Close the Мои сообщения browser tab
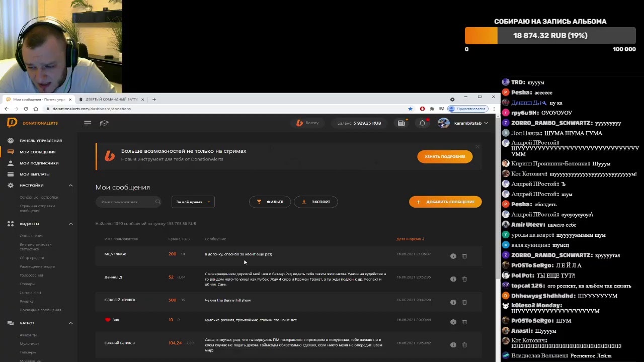644x362 pixels. [70, 99]
